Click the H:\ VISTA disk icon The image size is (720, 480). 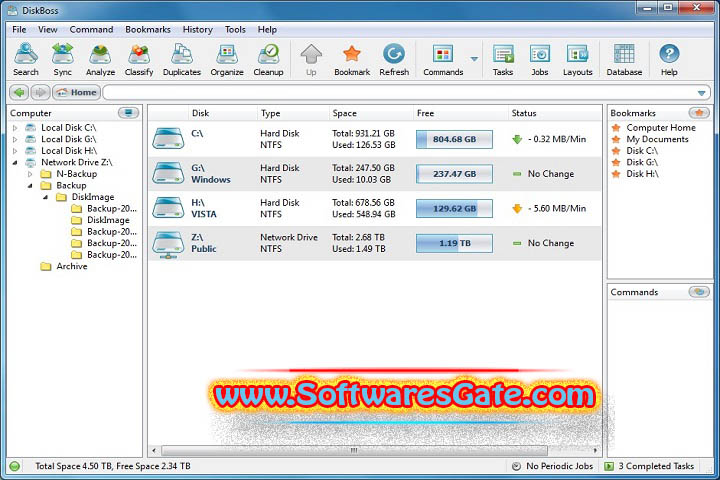pos(168,208)
